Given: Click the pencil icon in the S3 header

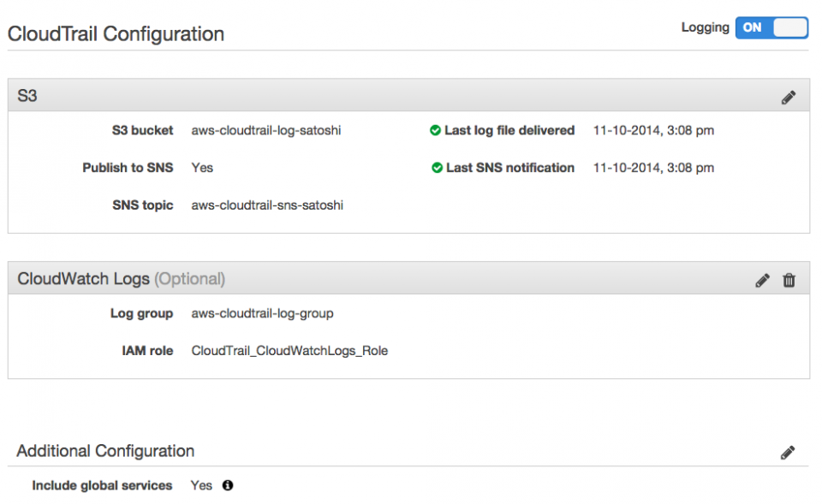Looking at the screenshot, I should point(788,96).
